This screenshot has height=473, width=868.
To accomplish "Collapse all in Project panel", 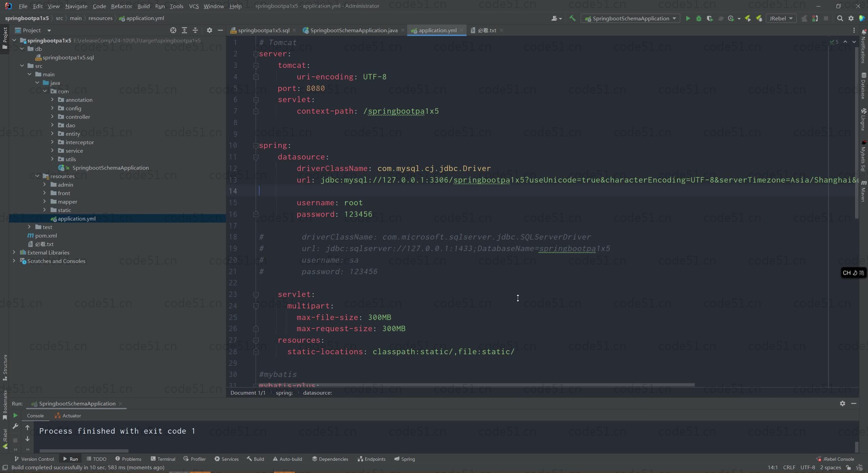I will tap(195, 30).
